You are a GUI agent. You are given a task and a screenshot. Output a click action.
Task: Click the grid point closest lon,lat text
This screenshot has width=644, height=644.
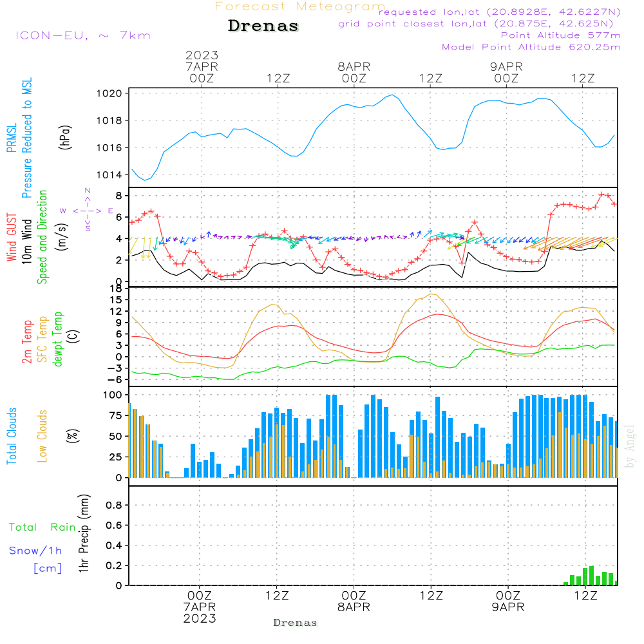click(x=480, y=24)
